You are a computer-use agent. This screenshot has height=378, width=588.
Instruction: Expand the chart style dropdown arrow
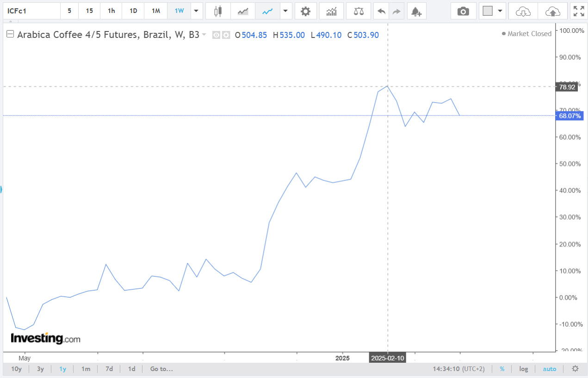coord(285,11)
